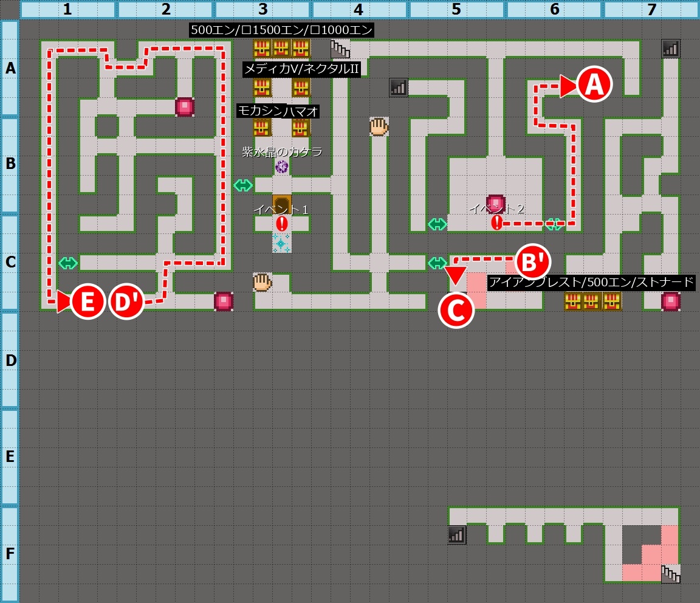The image size is (700, 603).
Task: Click the cyan sparkle tile below イベント1
Action: (x=281, y=243)
